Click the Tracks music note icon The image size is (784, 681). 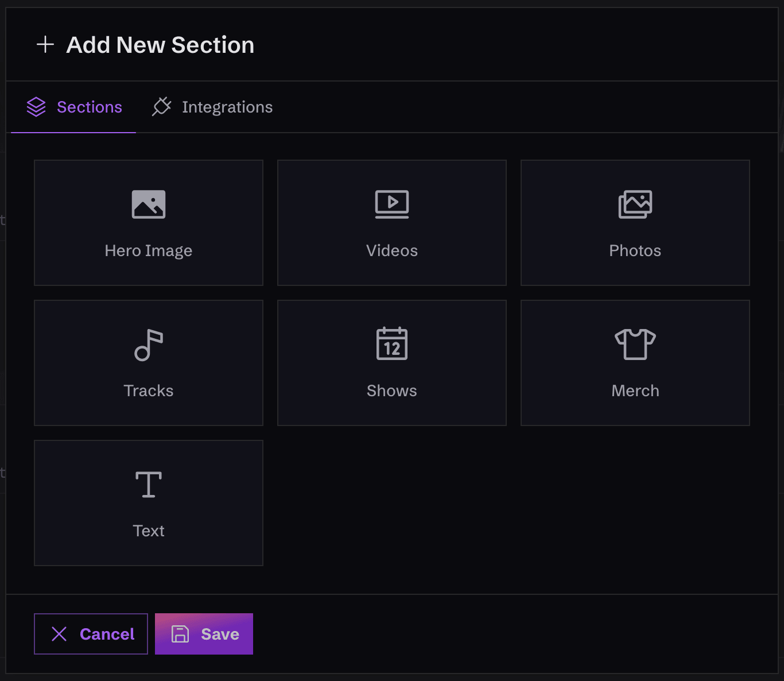(149, 345)
